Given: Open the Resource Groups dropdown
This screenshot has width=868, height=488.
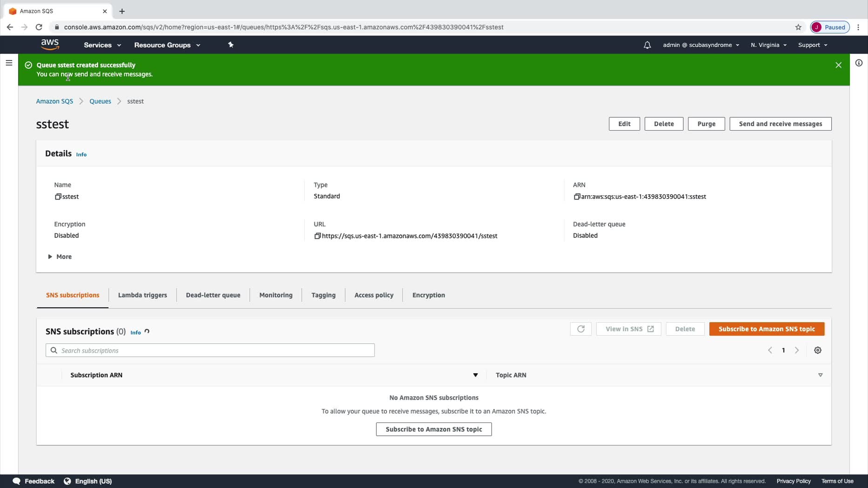Looking at the screenshot, I should point(167,45).
